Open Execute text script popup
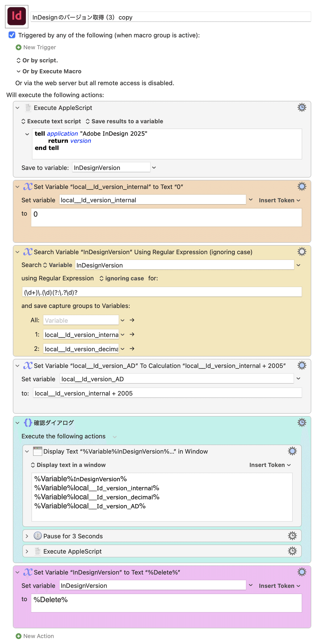Image resolution: width=316 pixels, height=644 pixels. (51, 121)
